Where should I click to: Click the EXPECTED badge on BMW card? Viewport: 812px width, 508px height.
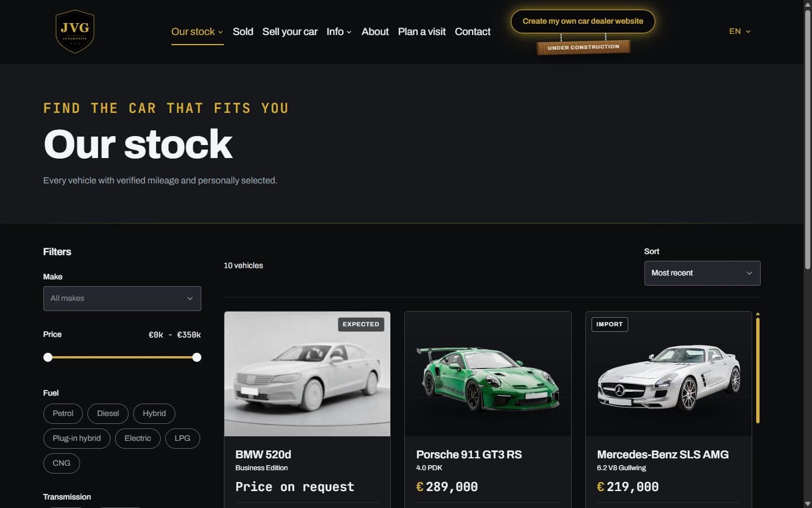coord(361,325)
